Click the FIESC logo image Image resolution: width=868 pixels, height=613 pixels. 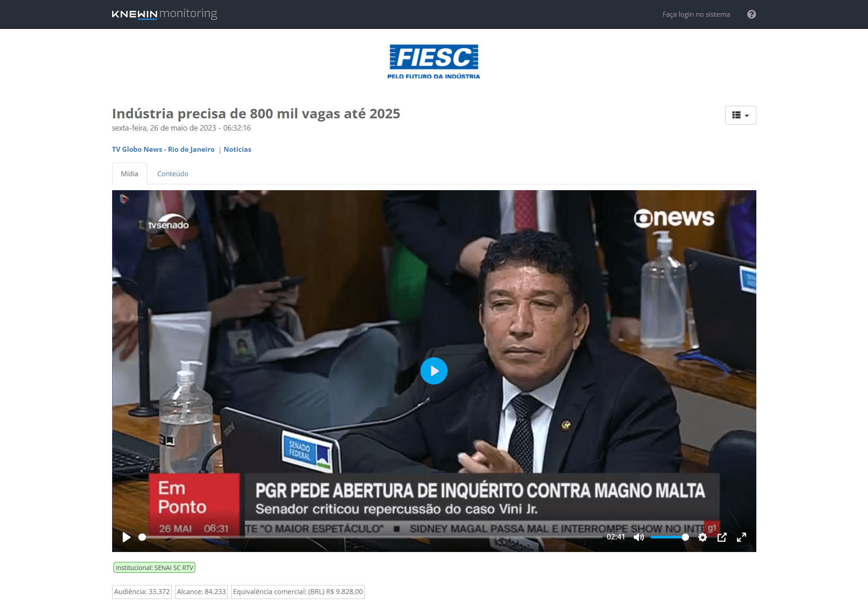click(434, 62)
